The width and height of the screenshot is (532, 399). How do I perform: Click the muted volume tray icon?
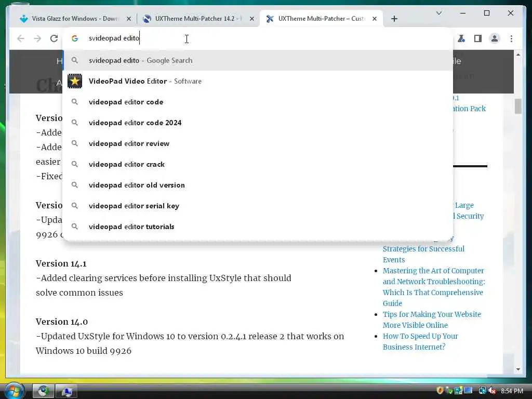(x=492, y=391)
